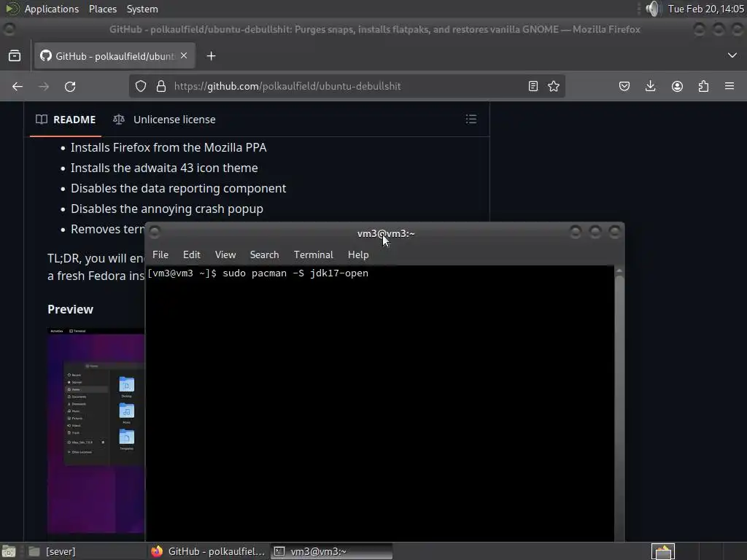Viewport: 747px width, 560px height.
Task: Open terminal Search menu
Action: 264,254
